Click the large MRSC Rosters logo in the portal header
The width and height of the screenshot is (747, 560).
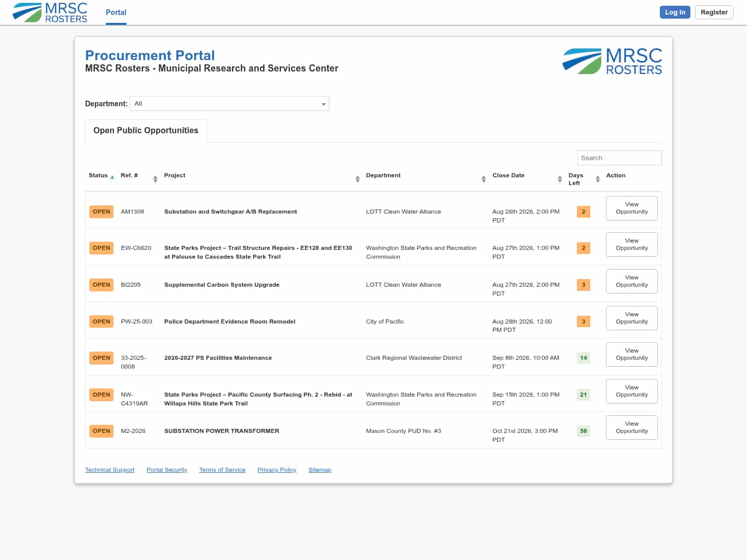pyautogui.click(x=612, y=61)
